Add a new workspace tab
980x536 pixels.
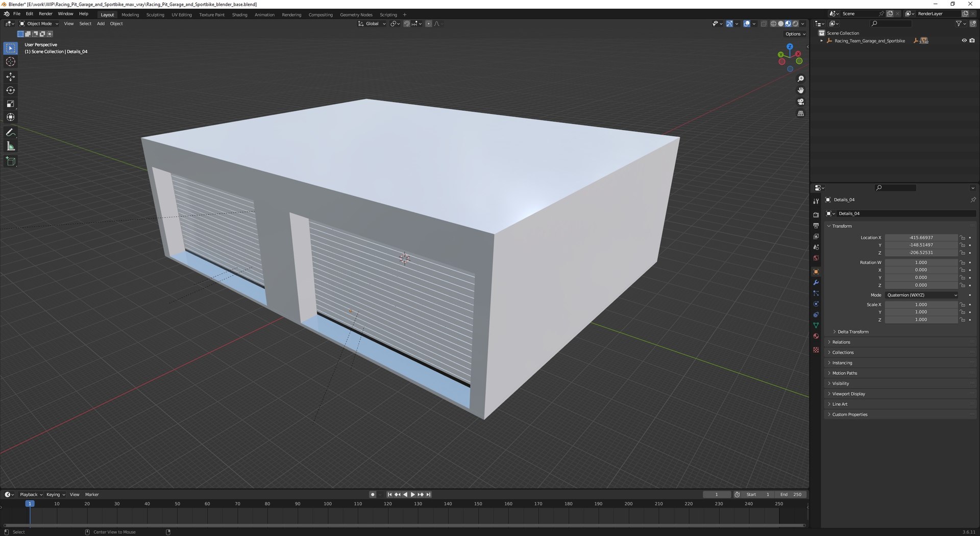(405, 15)
